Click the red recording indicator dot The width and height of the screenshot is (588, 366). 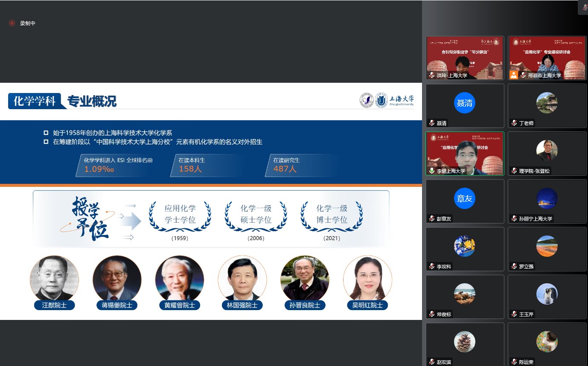pos(12,23)
